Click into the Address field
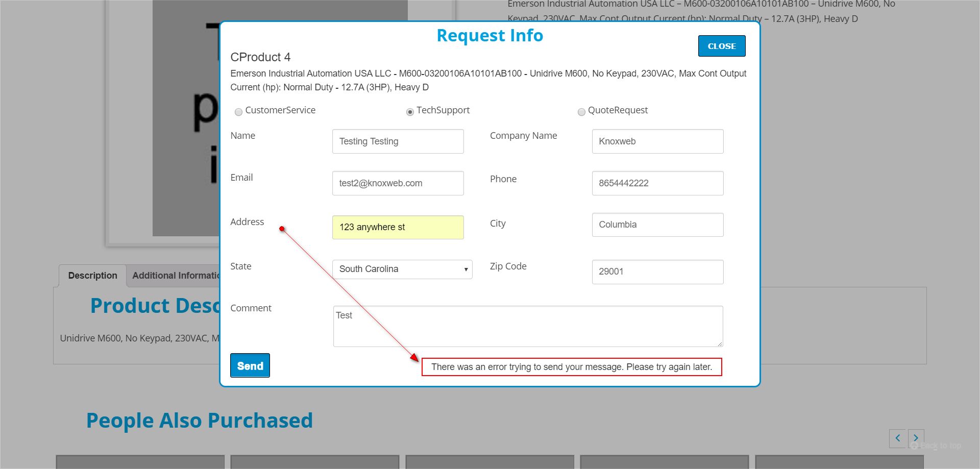980x469 pixels. pyautogui.click(x=398, y=227)
